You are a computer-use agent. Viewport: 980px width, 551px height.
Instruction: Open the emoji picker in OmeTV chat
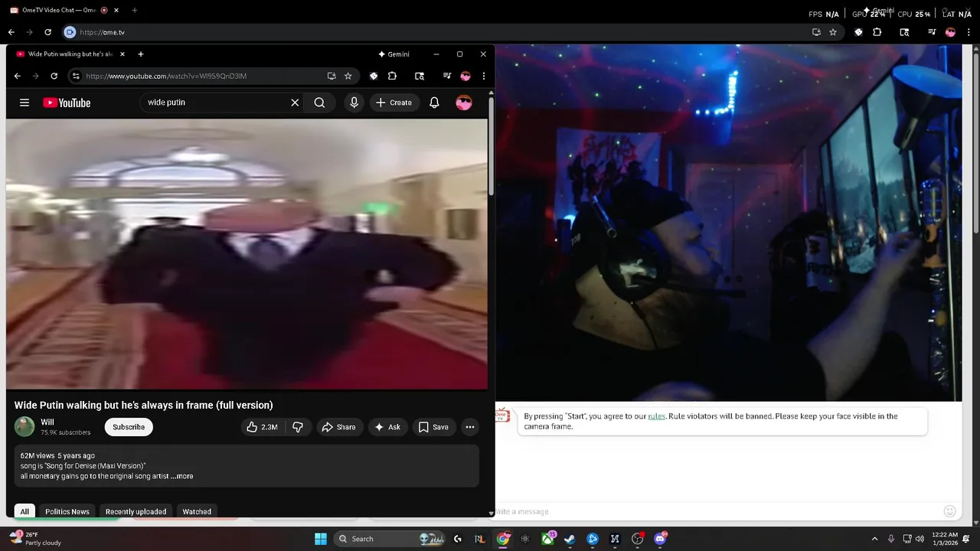[949, 511]
